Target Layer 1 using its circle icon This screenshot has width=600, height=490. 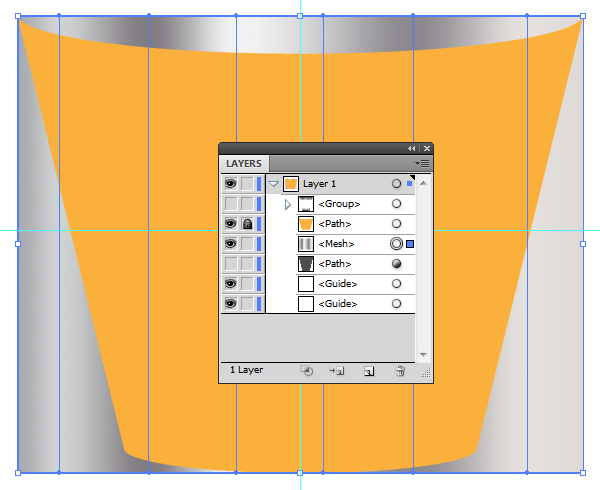pos(396,184)
